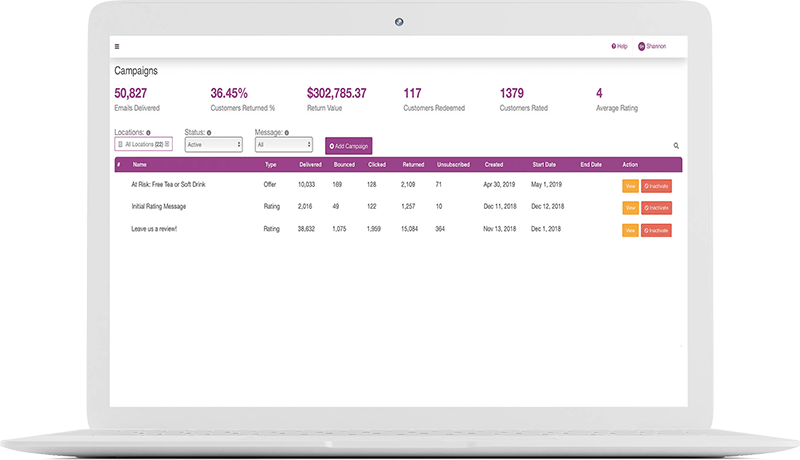800x460 pixels.
Task: Click the search magnifier icon above table
Action: (x=676, y=146)
